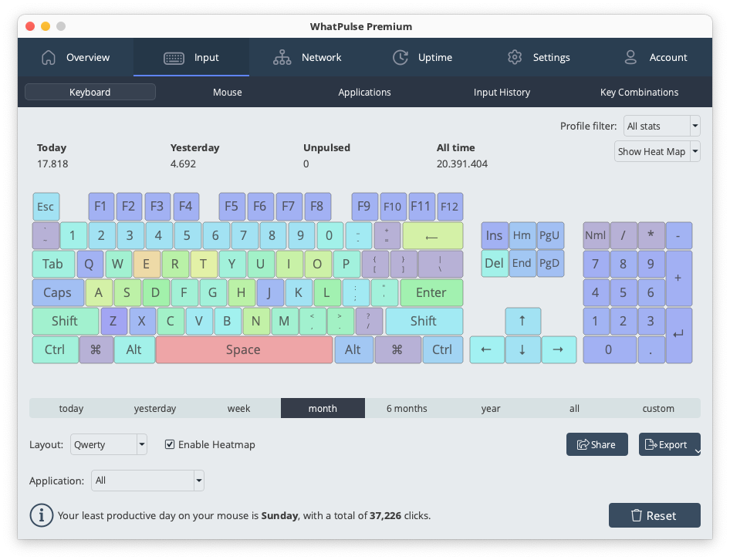Click the Show Heat Map button
730x560 pixels.
[x=652, y=151]
